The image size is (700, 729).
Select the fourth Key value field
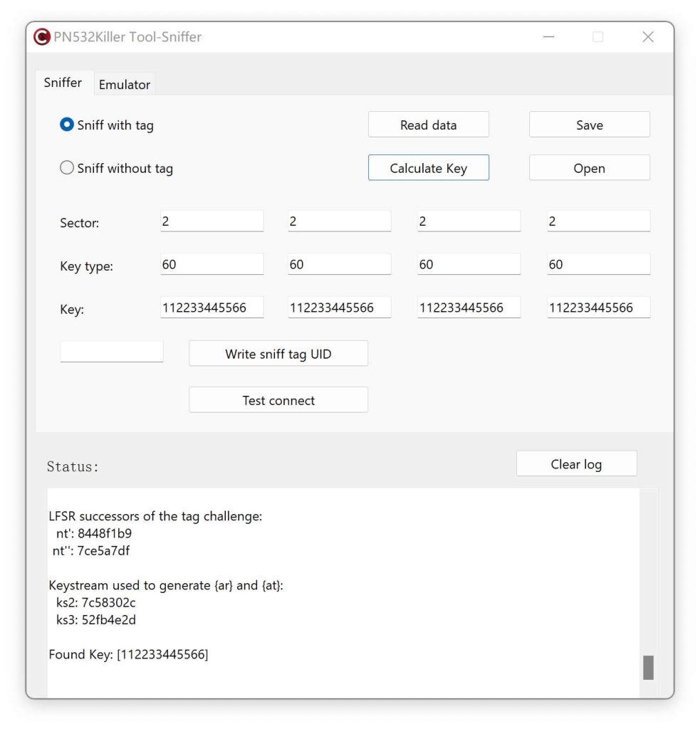point(599,308)
